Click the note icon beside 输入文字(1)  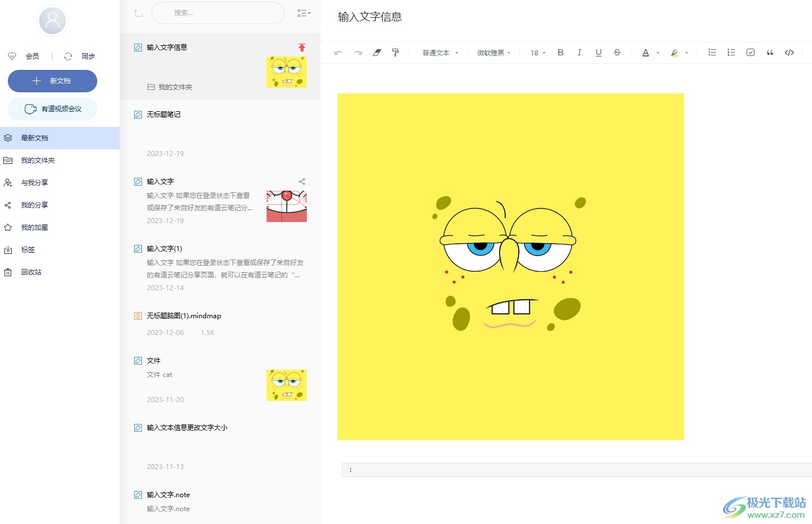click(x=138, y=249)
